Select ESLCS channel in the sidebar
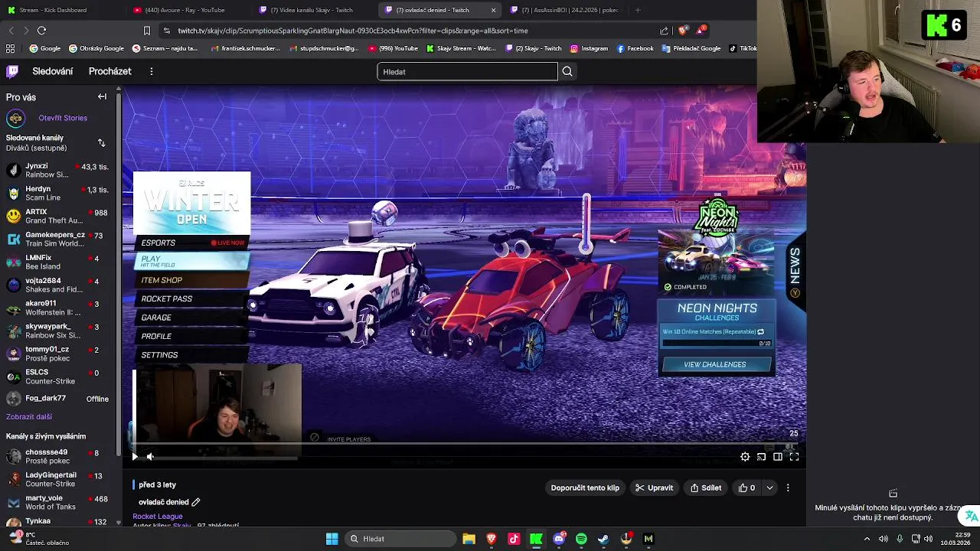The height and width of the screenshot is (551, 980). (57, 377)
